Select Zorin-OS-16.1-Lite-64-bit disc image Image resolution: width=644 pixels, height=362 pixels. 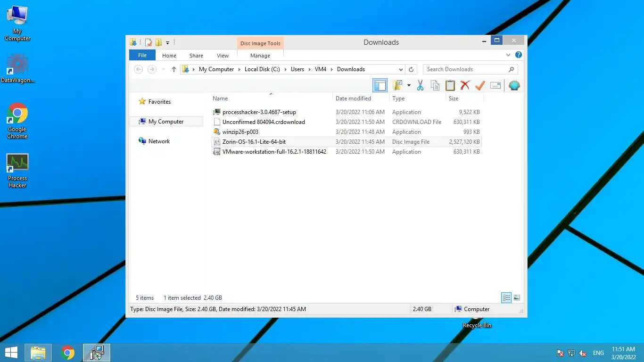tap(346, 142)
